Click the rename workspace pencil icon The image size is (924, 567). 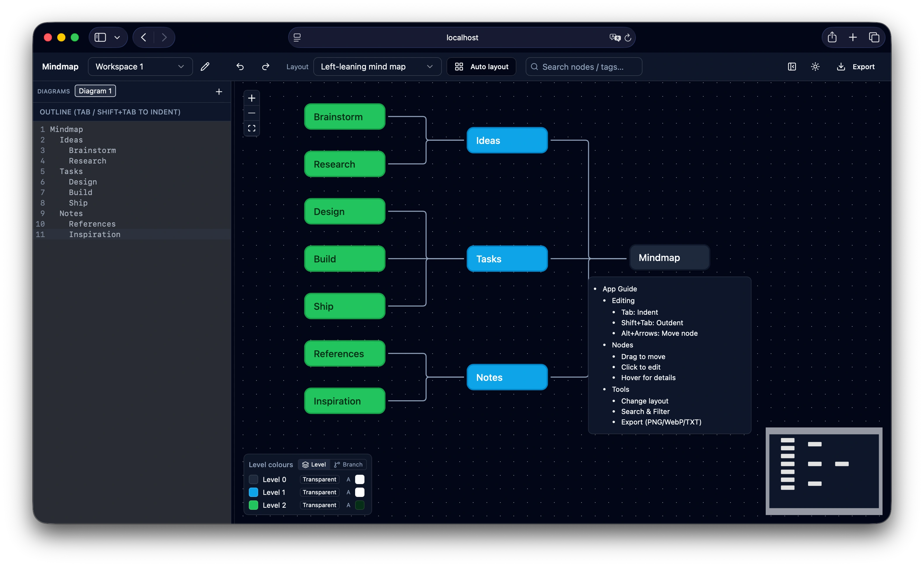[x=205, y=67]
